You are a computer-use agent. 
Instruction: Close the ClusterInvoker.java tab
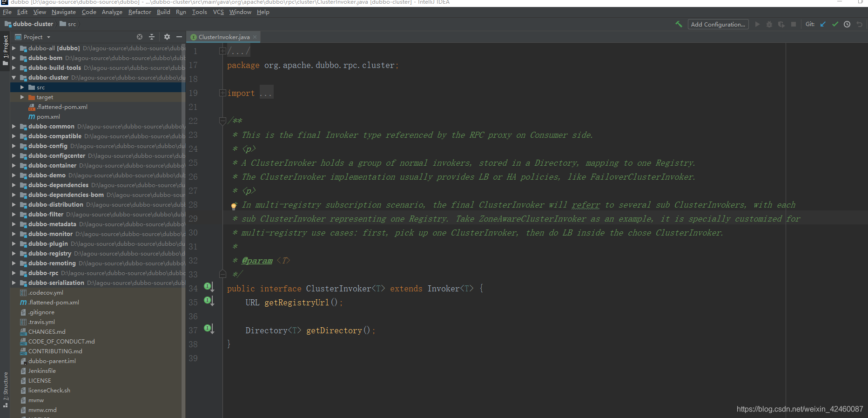[255, 37]
